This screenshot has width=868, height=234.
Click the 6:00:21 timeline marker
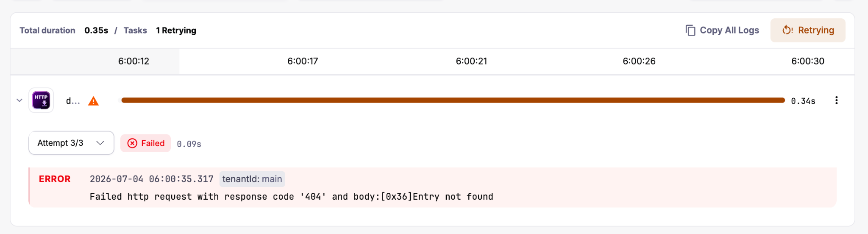[471, 61]
